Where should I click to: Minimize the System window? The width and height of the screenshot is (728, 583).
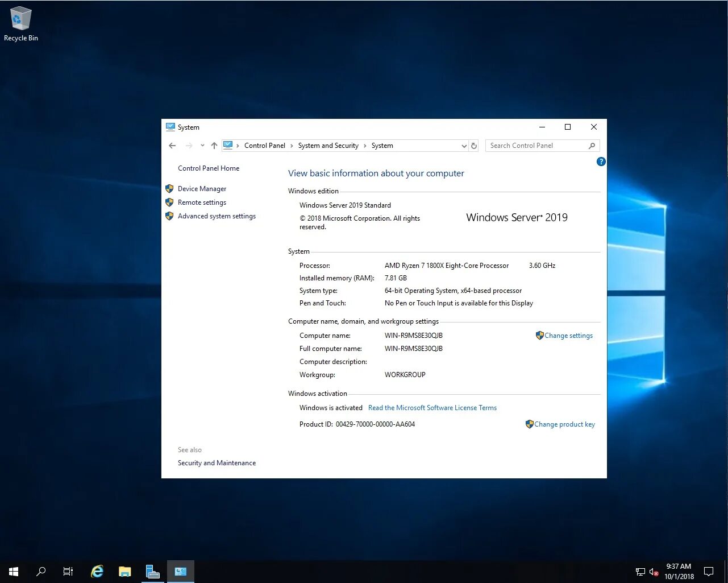click(542, 127)
